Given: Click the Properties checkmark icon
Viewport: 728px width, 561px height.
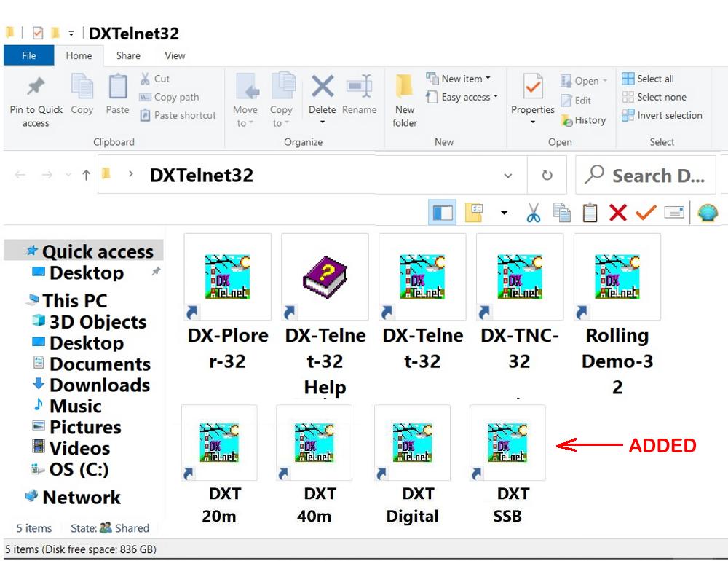Looking at the screenshot, I should click(x=533, y=86).
